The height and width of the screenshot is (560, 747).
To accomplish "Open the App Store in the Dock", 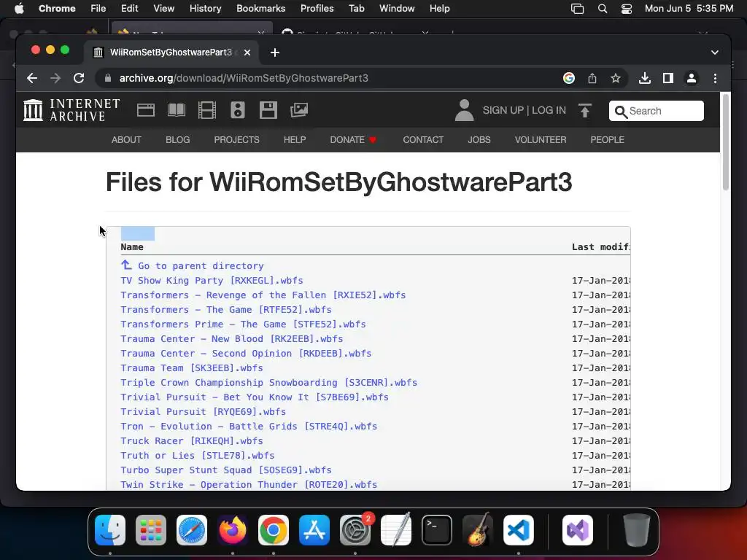I will tap(314, 530).
